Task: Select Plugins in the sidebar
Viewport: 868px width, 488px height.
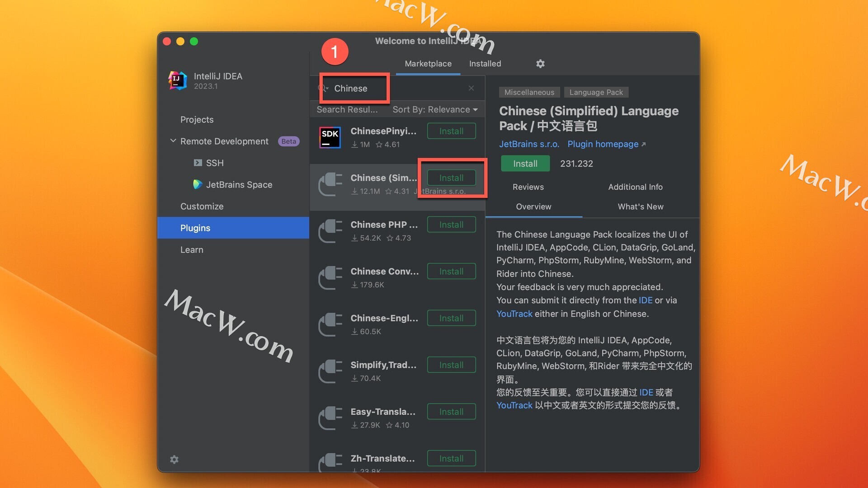Action: pos(233,228)
